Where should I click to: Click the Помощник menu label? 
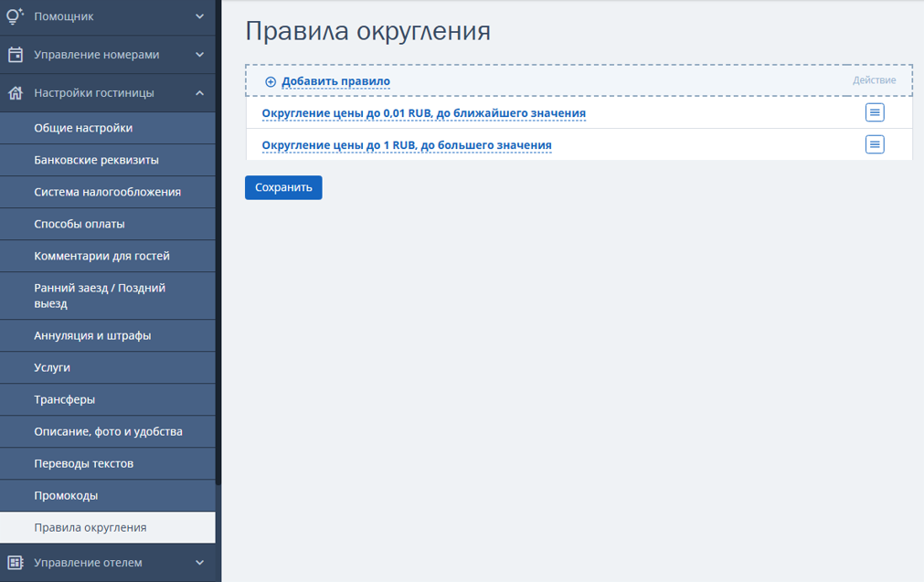click(64, 16)
